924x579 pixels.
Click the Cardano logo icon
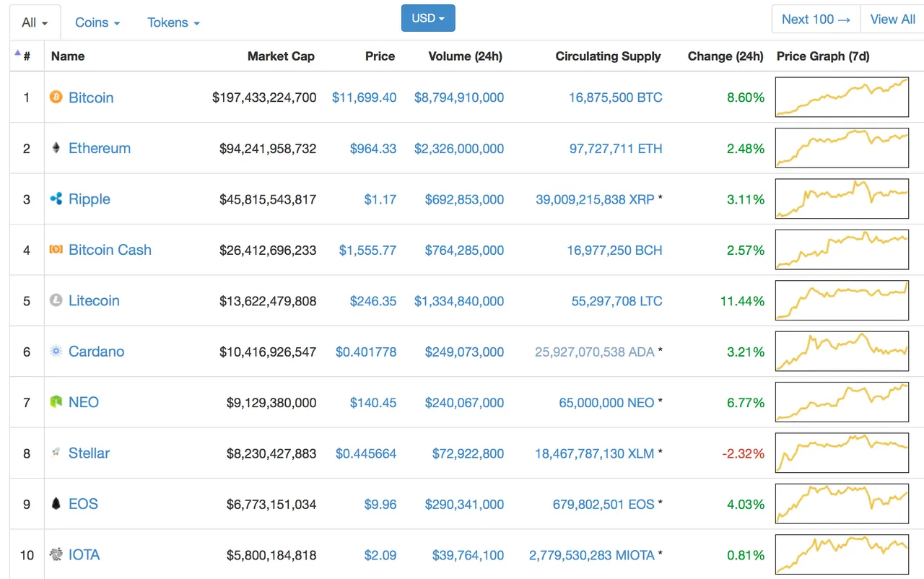(56, 351)
